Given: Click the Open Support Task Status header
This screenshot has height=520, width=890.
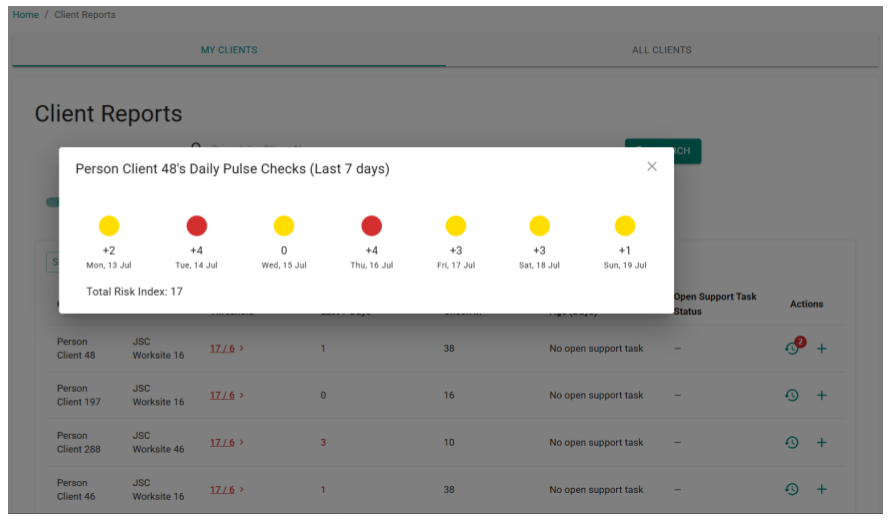Looking at the screenshot, I should 715,304.
